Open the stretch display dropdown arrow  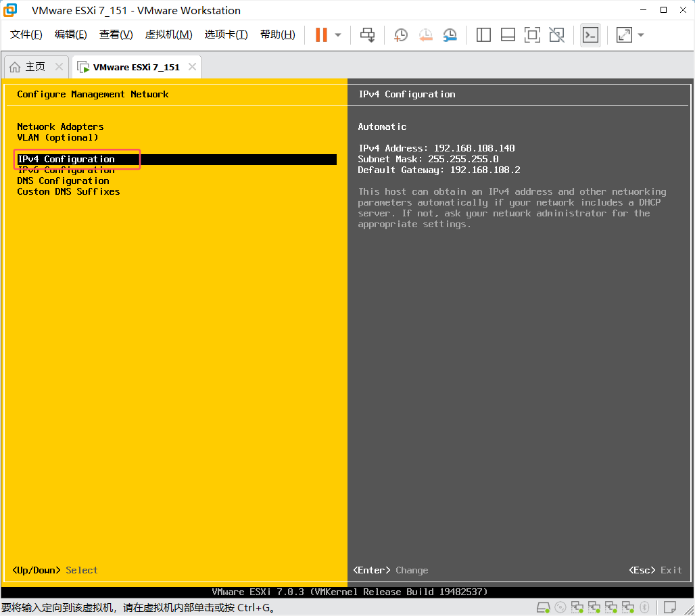click(641, 34)
